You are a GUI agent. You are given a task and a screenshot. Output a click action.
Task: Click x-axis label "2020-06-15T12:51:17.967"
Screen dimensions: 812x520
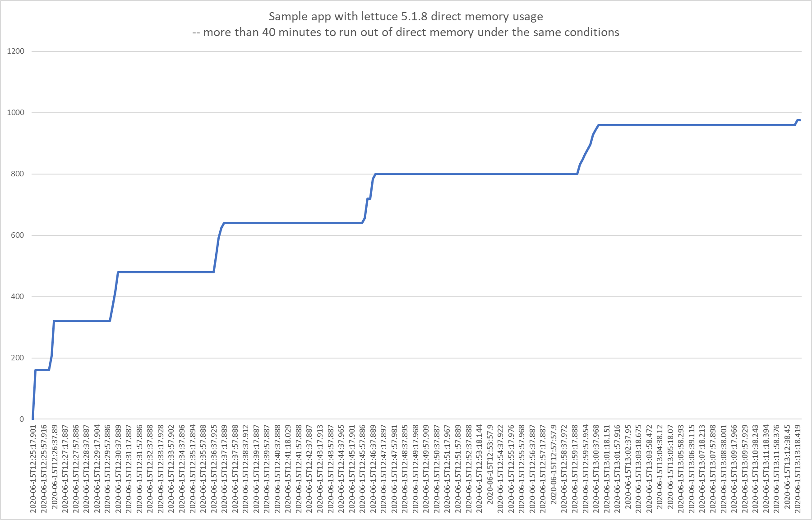tap(448, 469)
